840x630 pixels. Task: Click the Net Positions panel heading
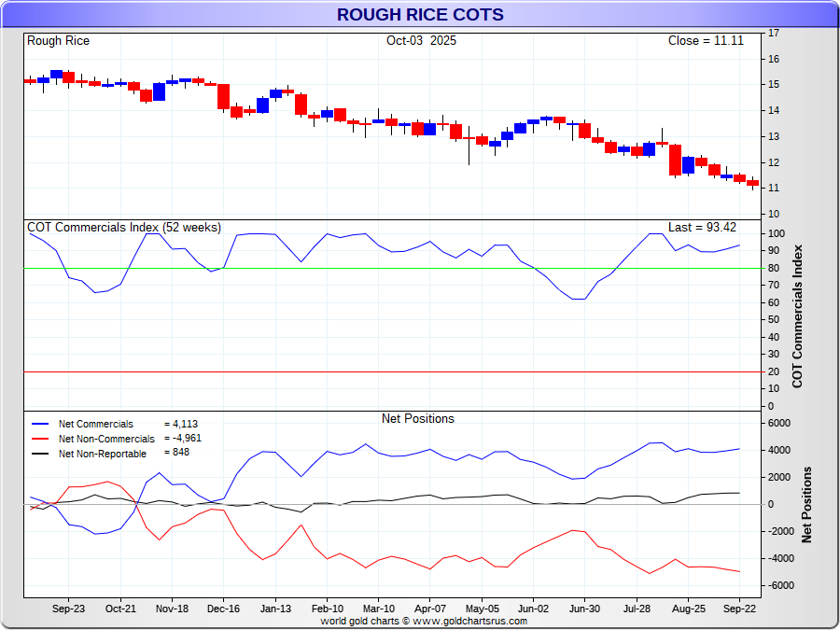[418, 419]
